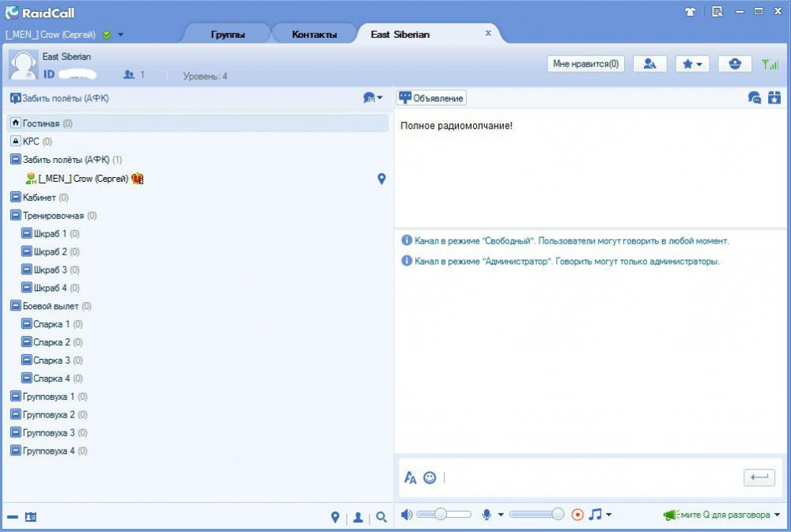
Task: Start recording with the red record button
Action: [x=577, y=515]
